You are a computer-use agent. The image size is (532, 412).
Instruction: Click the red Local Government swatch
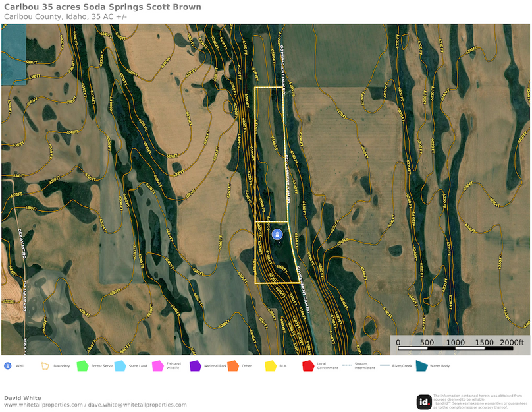(307, 366)
